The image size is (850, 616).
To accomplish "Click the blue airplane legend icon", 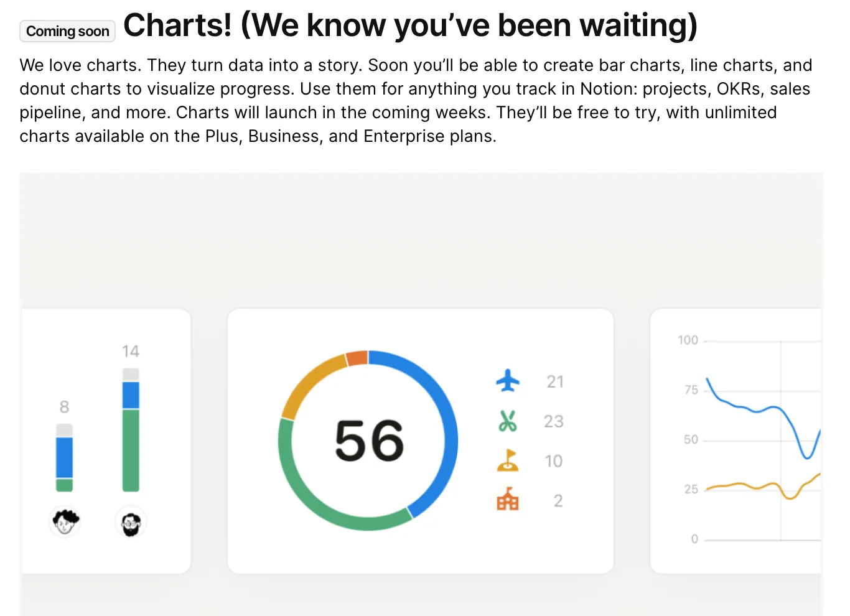I will click(508, 381).
